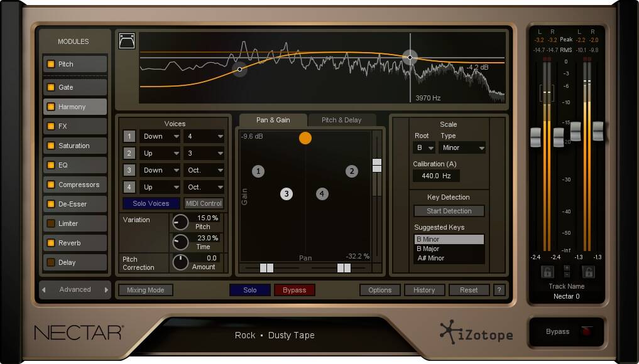This screenshot has width=639, height=364.
Task: Click the Solo Voices button
Action: click(151, 203)
